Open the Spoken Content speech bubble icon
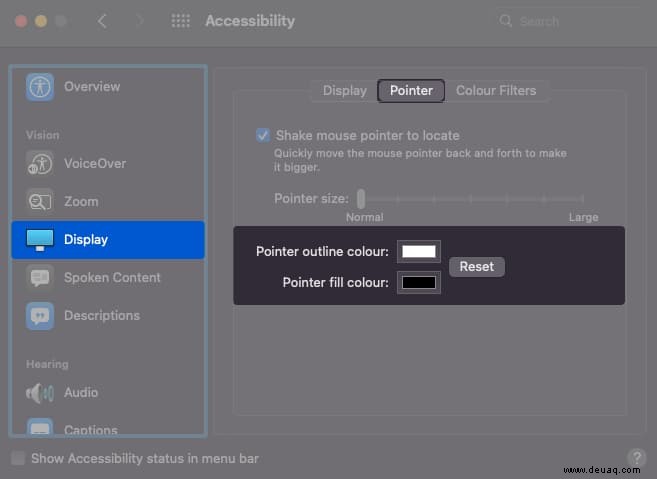The height and width of the screenshot is (479, 657). coord(40,278)
